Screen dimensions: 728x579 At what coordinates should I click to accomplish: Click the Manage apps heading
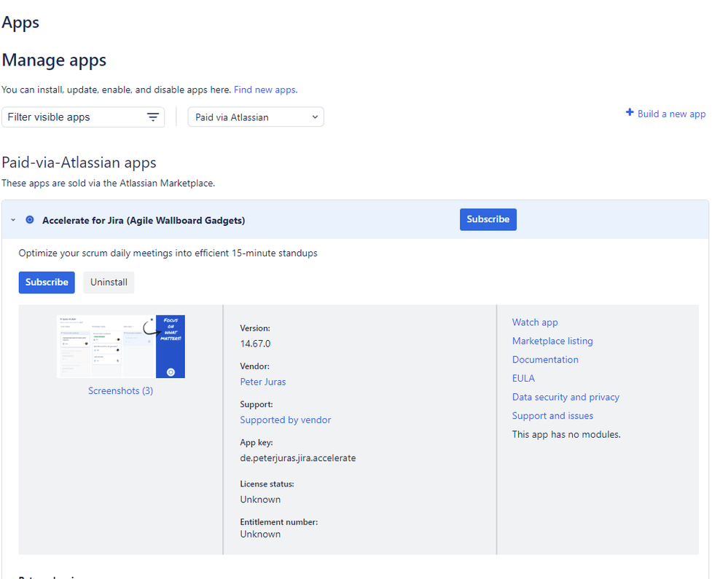[55, 60]
